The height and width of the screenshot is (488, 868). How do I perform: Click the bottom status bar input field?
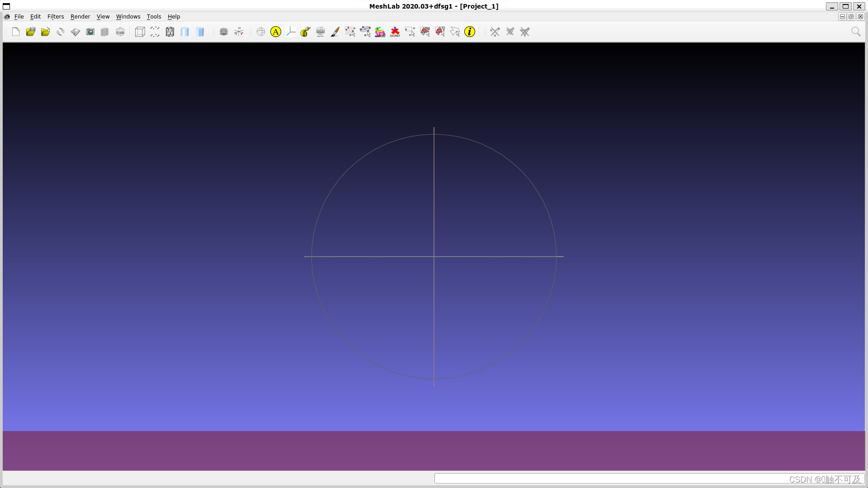[610, 479]
